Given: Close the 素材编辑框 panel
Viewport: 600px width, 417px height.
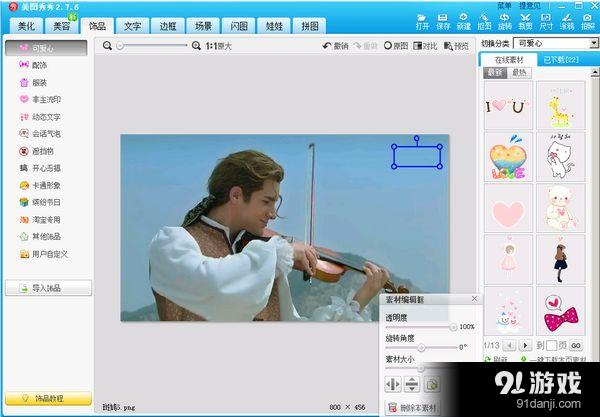Looking at the screenshot, I should 474,298.
